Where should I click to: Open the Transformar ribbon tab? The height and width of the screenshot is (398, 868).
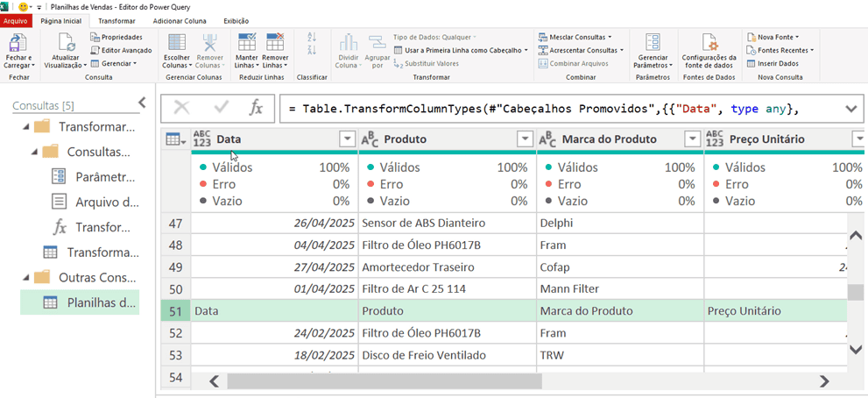coord(116,20)
